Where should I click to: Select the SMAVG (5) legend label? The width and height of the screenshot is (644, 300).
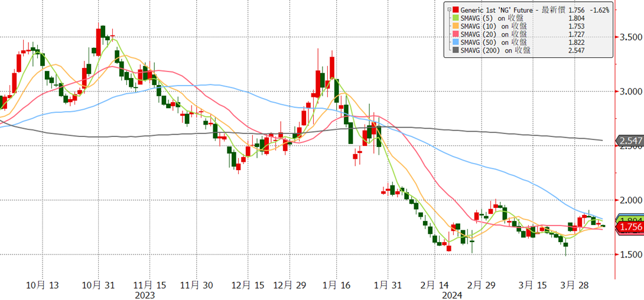pyautogui.click(x=492, y=18)
